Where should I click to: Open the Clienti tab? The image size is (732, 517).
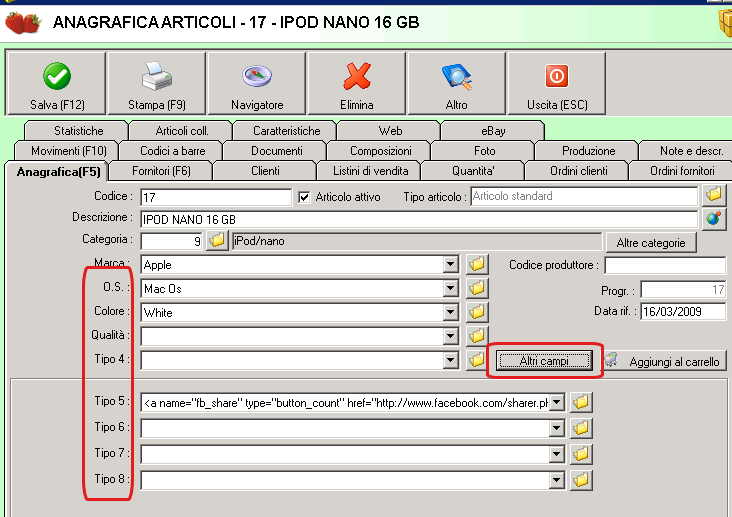pos(265,171)
